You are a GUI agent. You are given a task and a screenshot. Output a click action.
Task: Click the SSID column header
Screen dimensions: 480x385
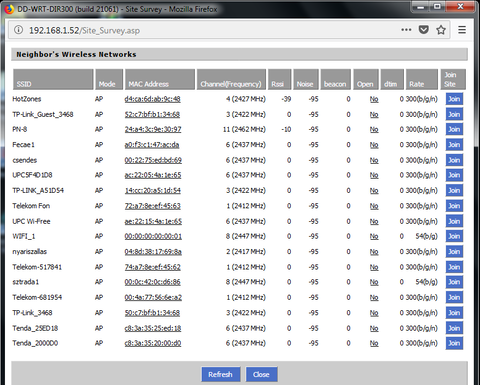(x=53, y=79)
